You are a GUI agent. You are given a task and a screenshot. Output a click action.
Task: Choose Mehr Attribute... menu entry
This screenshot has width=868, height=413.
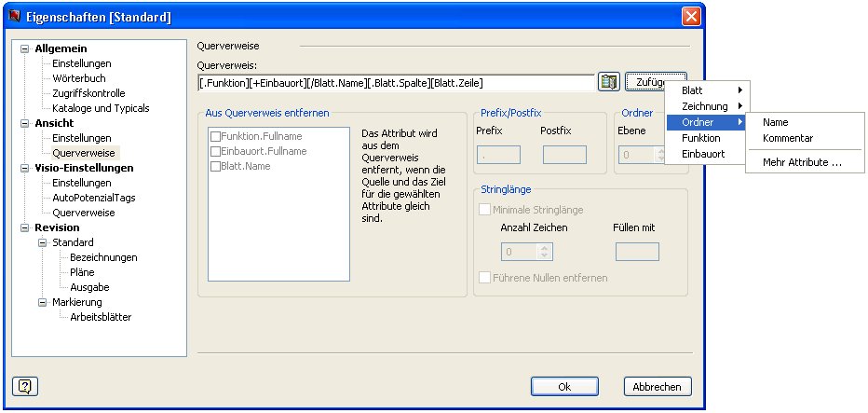pyautogui.click(x=802, y=162)
